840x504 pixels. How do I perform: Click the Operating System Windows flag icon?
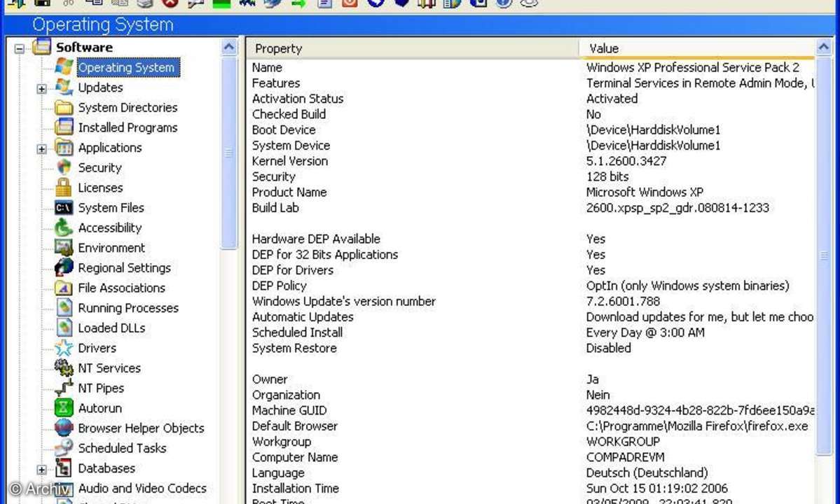[64, 67]
